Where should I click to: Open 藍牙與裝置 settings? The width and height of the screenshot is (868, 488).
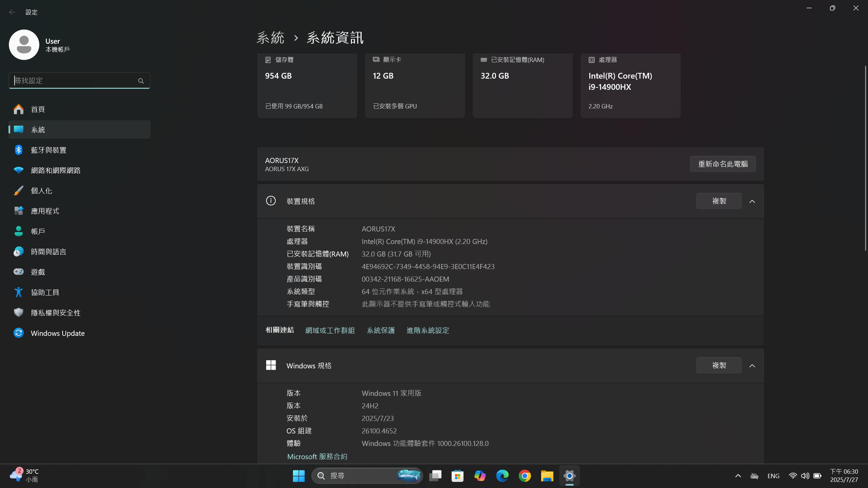pos(79,150)
